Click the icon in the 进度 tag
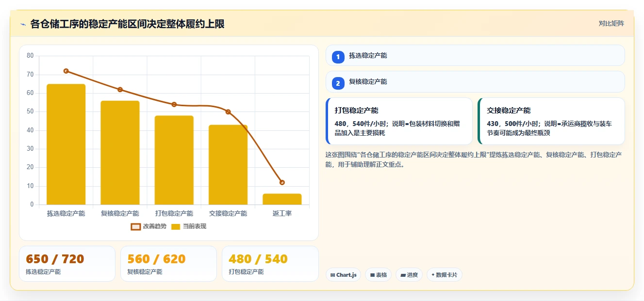644x301 pixels. click(403, 275)
